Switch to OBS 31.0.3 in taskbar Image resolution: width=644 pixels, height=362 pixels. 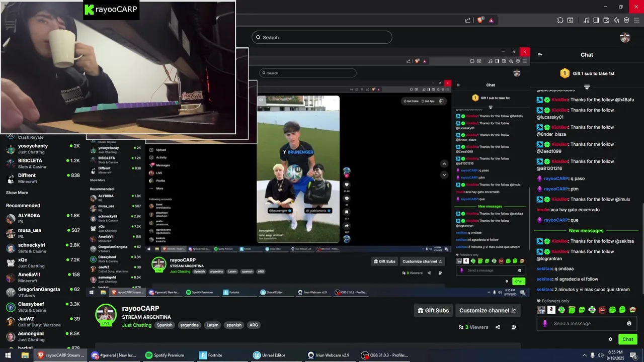(385, 355)
